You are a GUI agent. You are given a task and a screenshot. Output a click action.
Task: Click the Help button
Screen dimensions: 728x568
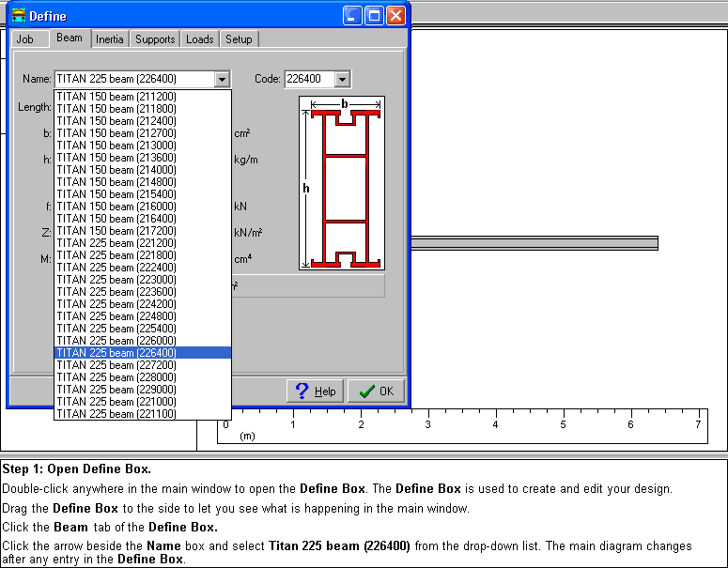pos(315,391)
